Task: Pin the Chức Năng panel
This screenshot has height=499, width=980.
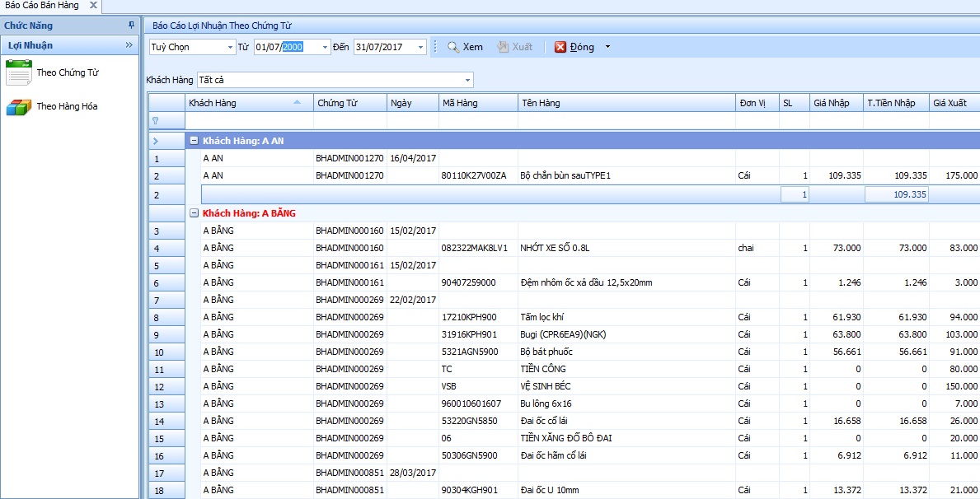Action: pyautogui.click(x=131, y=26)
